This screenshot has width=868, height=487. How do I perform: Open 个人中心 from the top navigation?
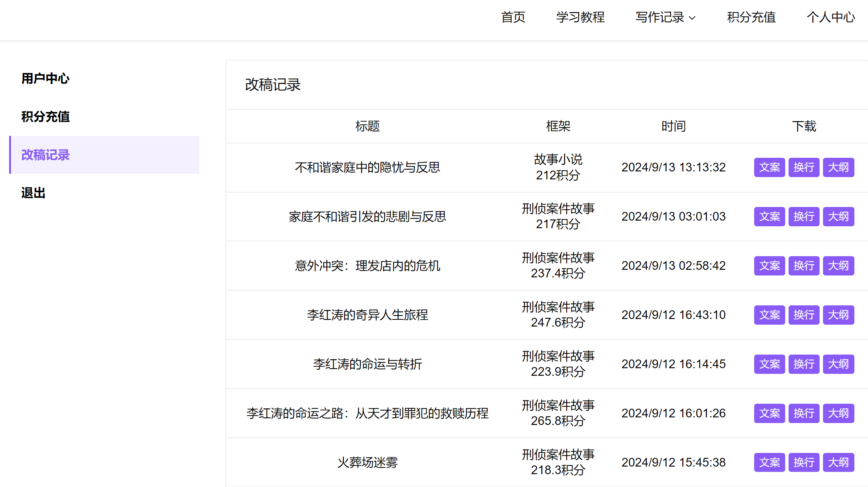click(x=831, y=17)
